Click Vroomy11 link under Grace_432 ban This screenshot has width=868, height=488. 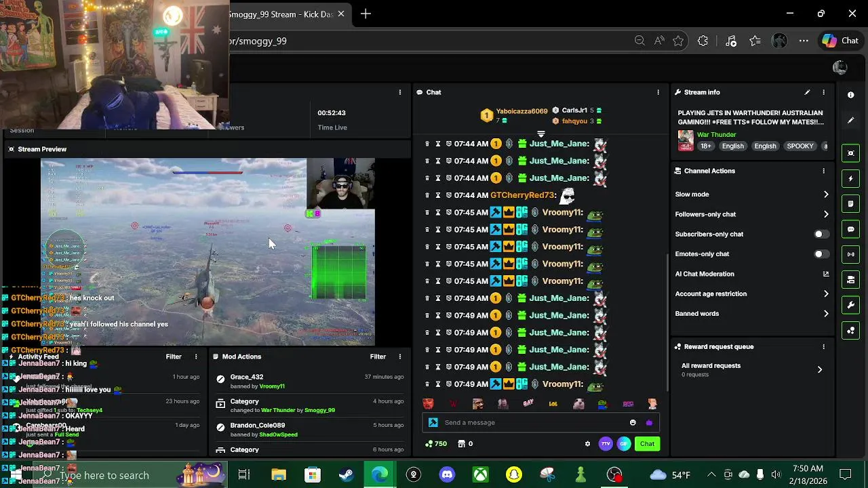click(x=272, y=386)
